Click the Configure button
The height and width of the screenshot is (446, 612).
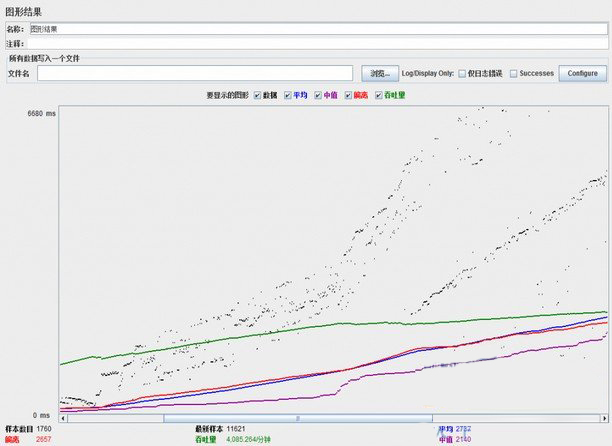(x=582, y=73)
